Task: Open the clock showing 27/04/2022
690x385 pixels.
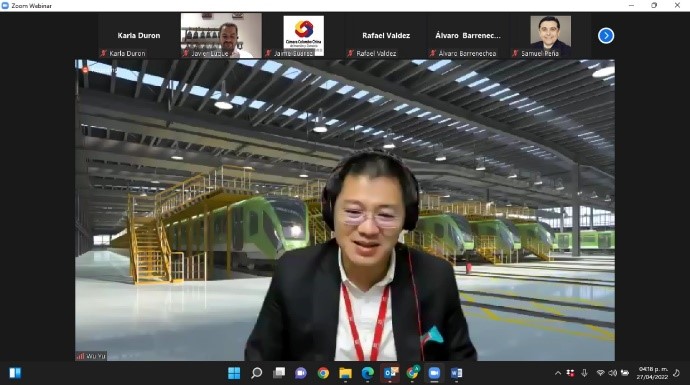Action: coord(653,373)
